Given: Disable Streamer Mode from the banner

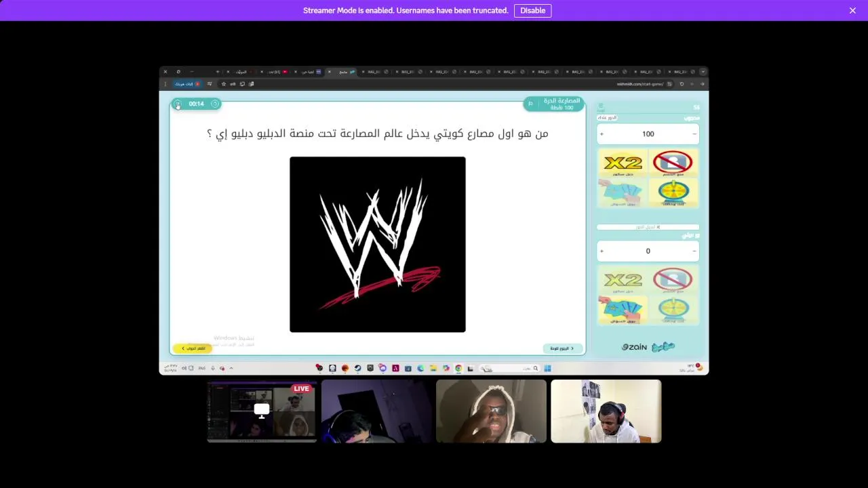Looking at the screenshot, I should tap(532, 10).
